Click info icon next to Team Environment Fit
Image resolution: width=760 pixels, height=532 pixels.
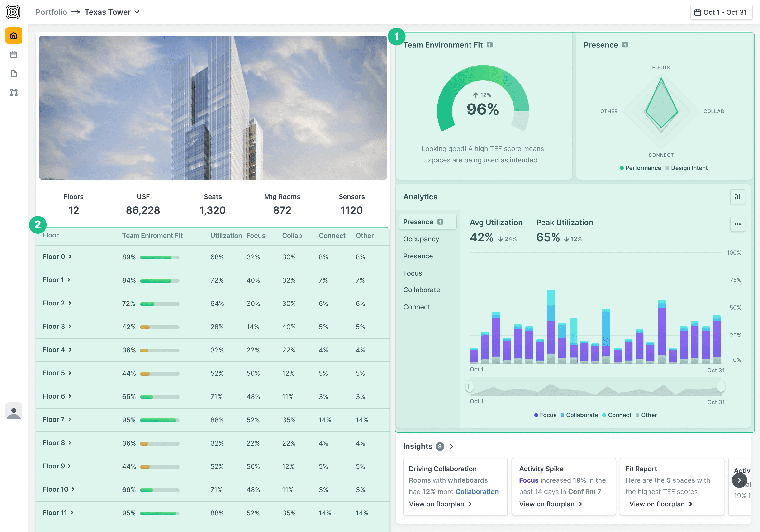click(489, 45)
